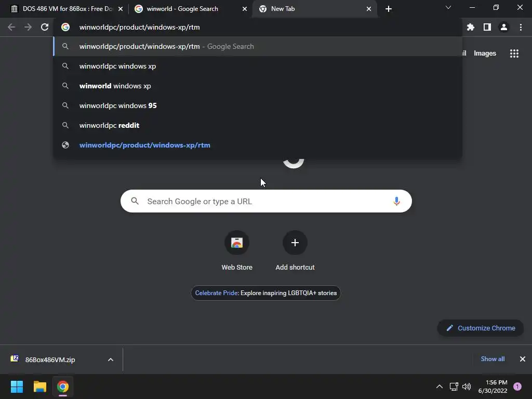Open the Web Store shortcut

point(237,250)
